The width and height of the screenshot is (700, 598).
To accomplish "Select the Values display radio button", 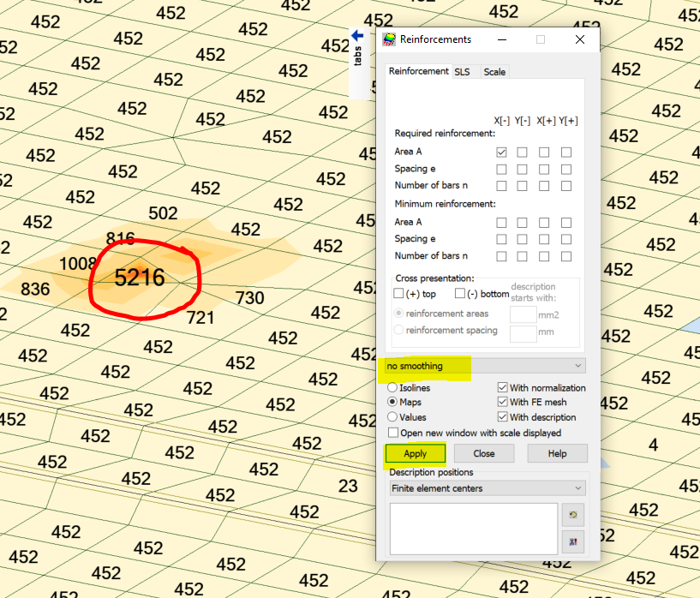I will pyautogui.click(x=392, y=417).
